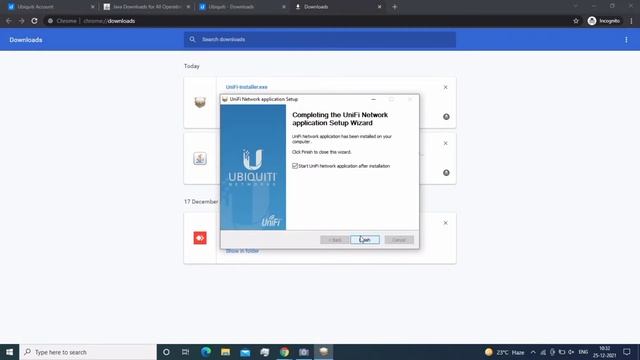Open File Explorer from the taskbar
Image resolution: width=640 pixels, height=360 pixels.
coord(225,352)
